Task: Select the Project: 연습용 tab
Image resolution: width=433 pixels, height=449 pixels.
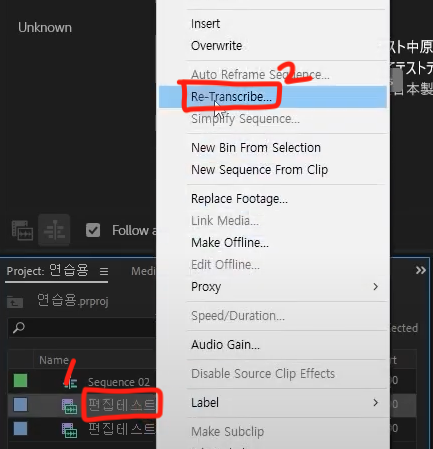Action: (48, 271)
